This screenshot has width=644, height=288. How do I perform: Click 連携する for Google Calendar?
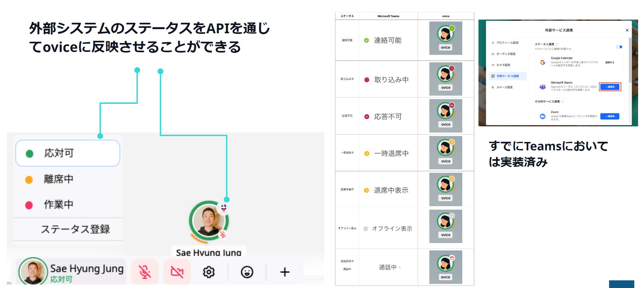610,62
